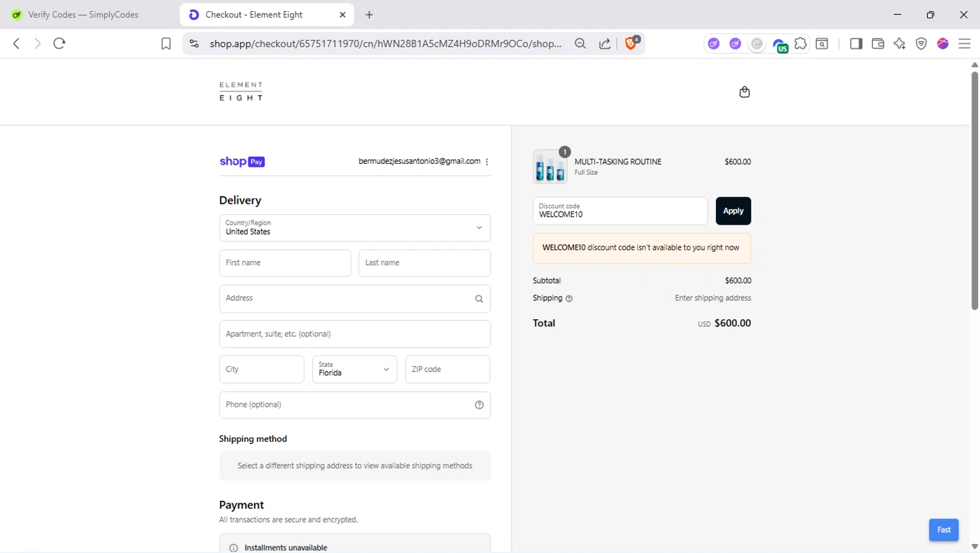The image size is (980, 553).
Task: Click the second purple extension icon
Action: (x=735, y=44)
